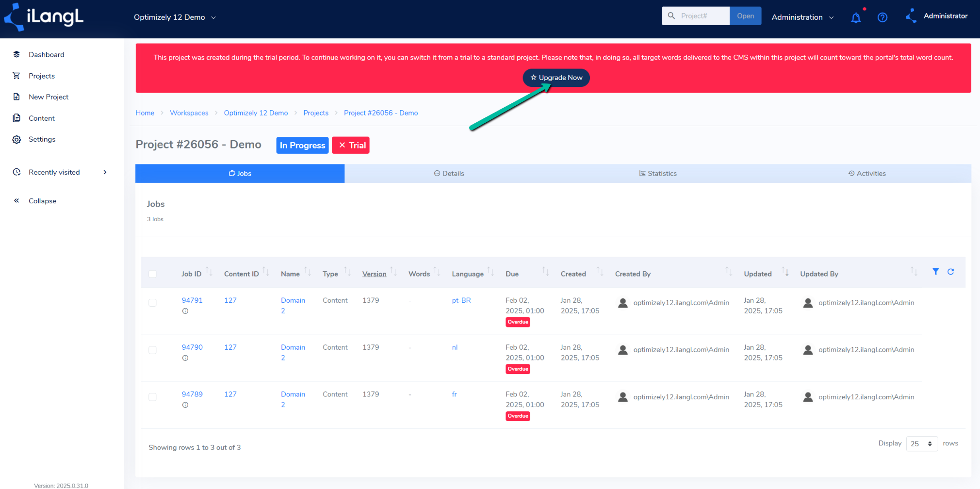
Task: Open the pt-BR language link
Action: coord(461,300)
